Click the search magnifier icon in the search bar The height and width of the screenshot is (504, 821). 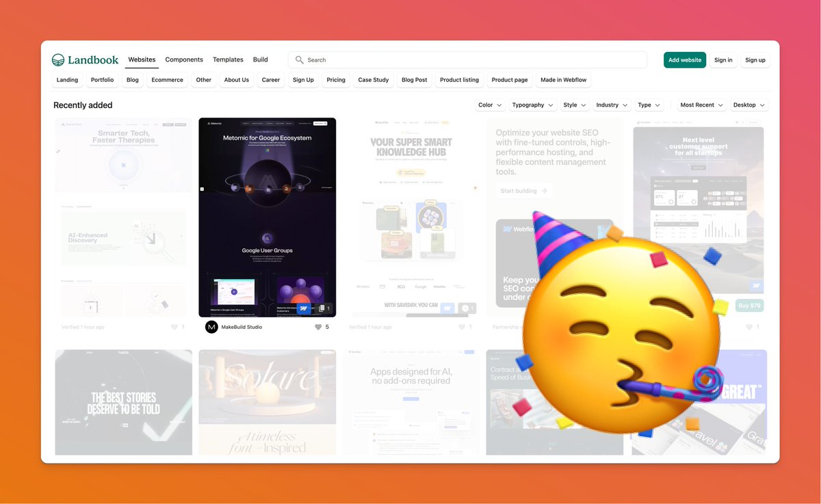[x=300, y=59]
